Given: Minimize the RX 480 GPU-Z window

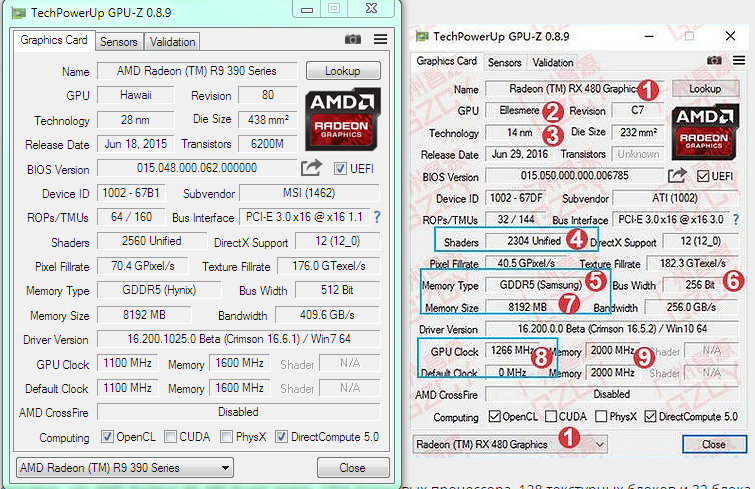Looking at the screenshot, I should click(x=649, y=37).
